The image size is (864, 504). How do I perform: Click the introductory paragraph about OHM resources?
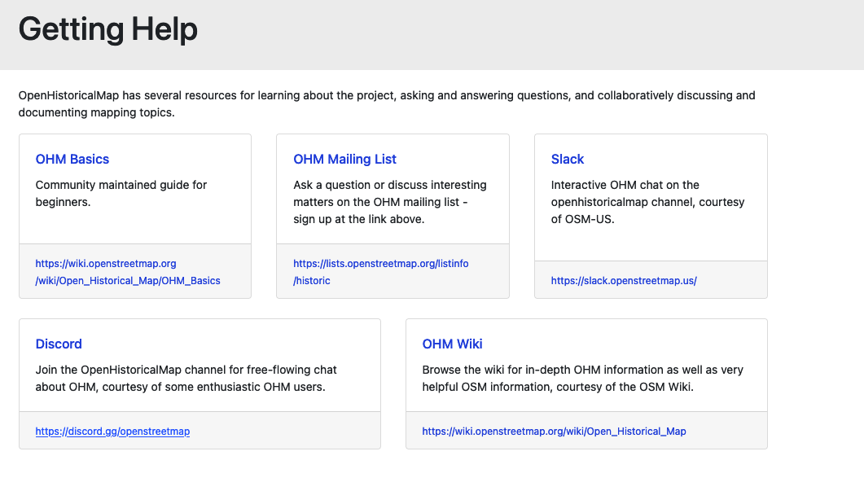(x=387, y=103)
